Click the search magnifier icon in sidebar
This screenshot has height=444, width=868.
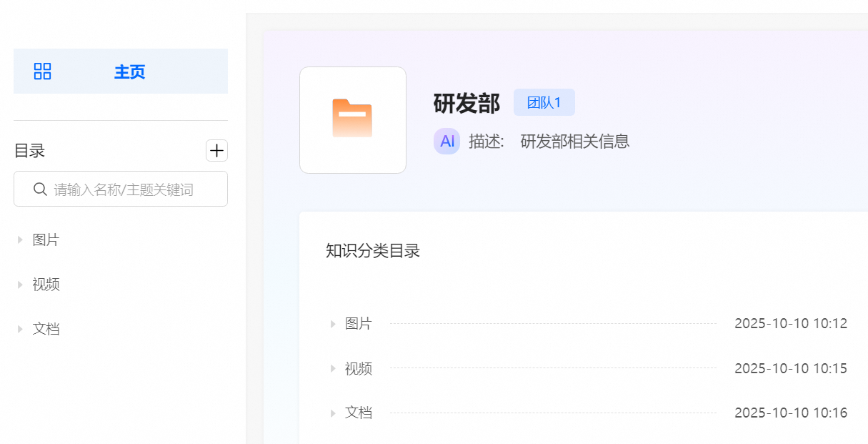[41, 189]
